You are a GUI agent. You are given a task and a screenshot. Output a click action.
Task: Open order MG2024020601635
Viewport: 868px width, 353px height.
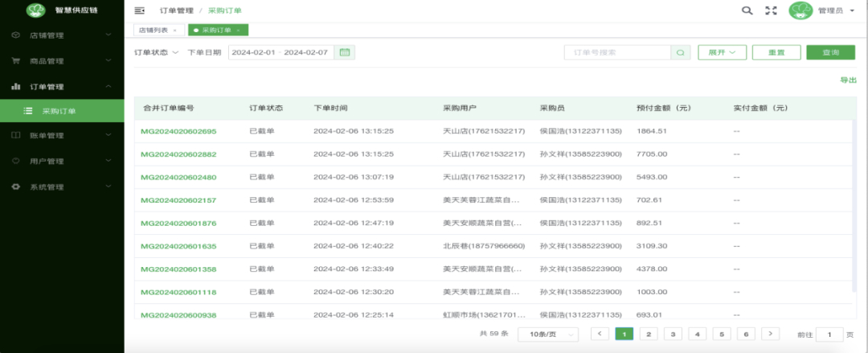tap(178, 246)
